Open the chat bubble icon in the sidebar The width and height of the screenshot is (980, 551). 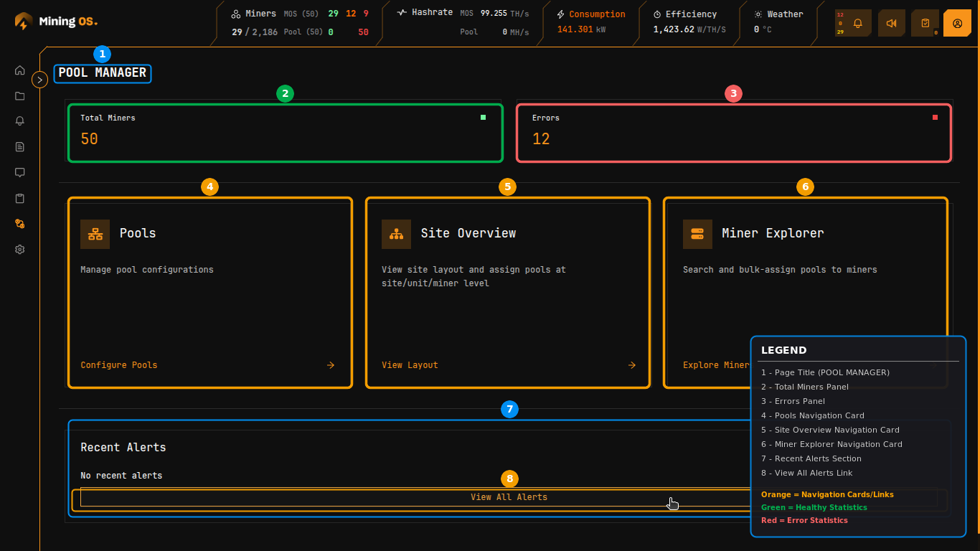[x=20, y=172]
